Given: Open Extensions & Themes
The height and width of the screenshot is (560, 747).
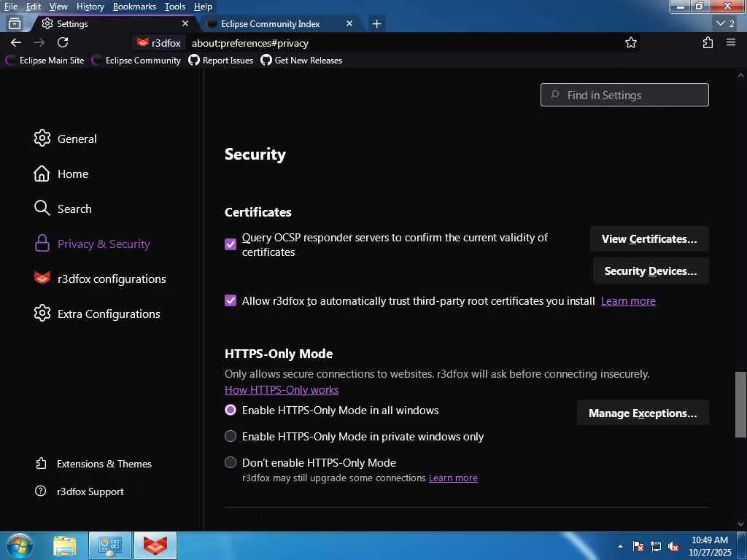Looking at the screenshot, I should (93, 464).
